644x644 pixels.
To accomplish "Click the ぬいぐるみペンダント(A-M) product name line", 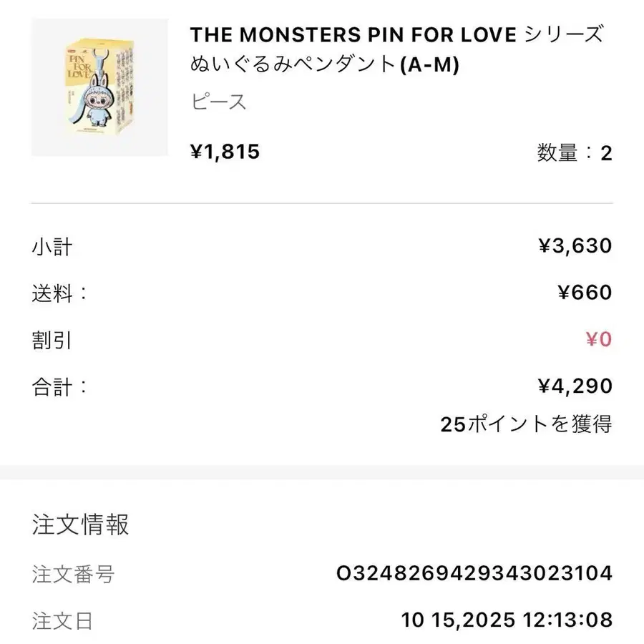I will pyautogui.click(x=324, y=65).
